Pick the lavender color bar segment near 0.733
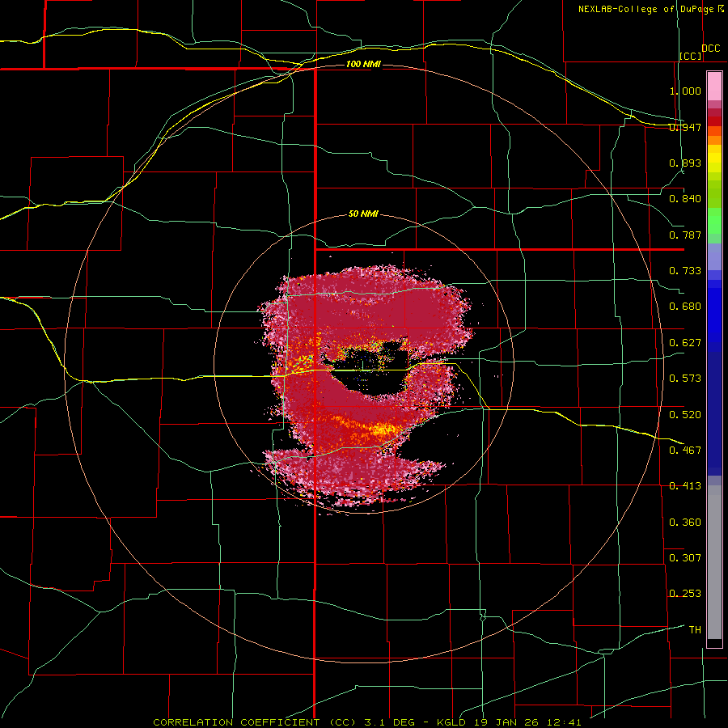 [714, 256]
